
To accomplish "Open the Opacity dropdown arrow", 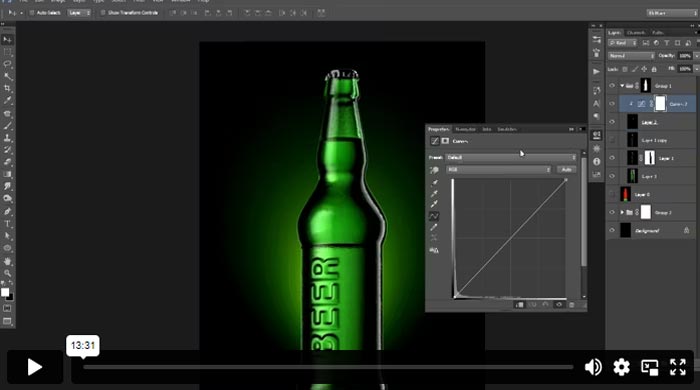I will pos(697,56).
